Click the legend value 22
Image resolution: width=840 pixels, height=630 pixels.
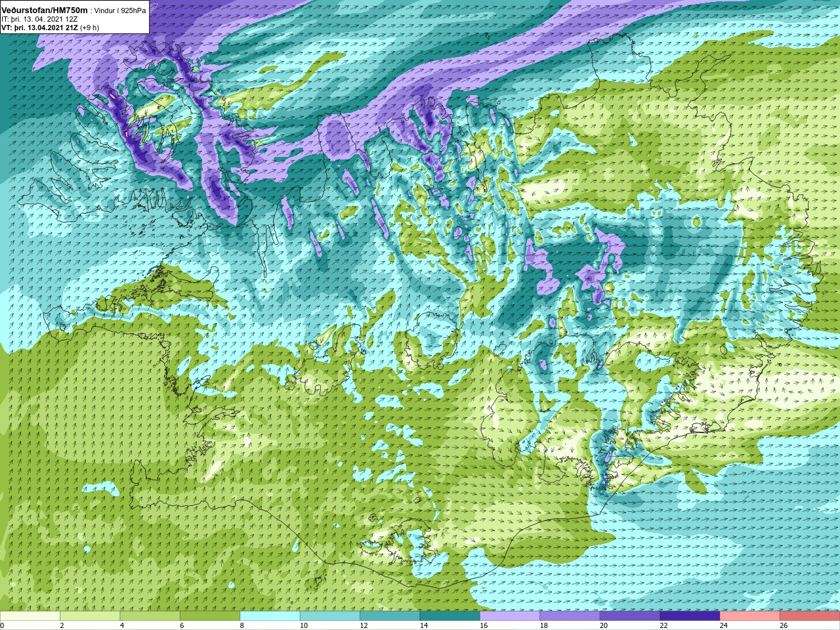pos(663,625)
